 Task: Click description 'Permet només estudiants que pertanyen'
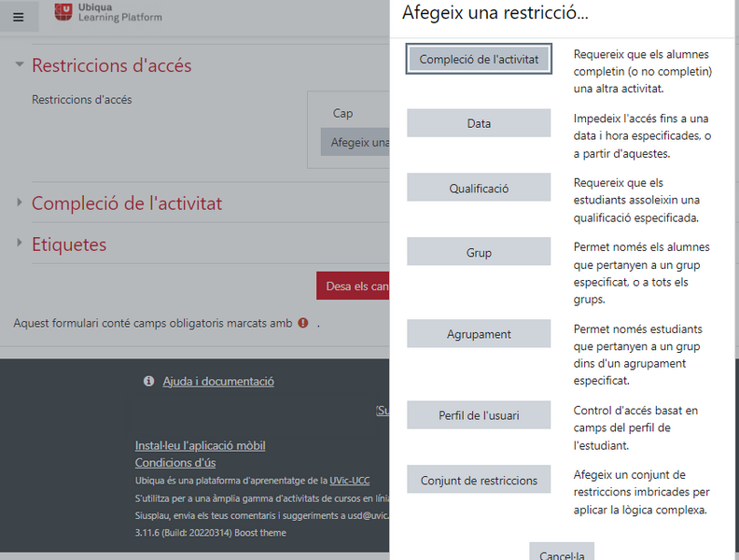tap(638, 355)
